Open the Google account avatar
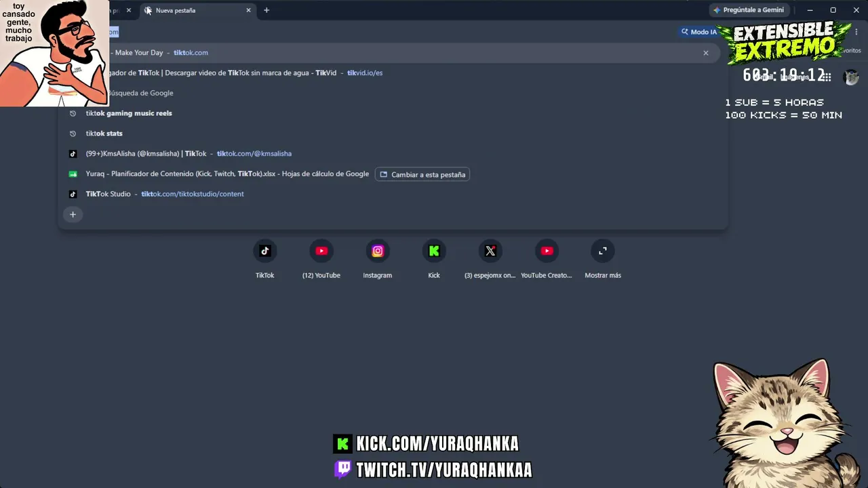The image size is (868, 488). click(x=850, y=77)
